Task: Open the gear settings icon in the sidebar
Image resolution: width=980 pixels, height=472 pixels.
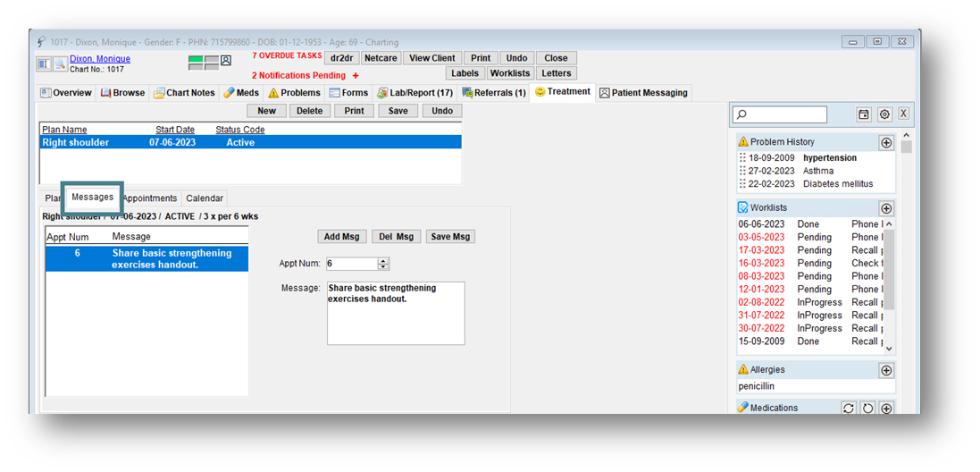Action: (884, 114)
